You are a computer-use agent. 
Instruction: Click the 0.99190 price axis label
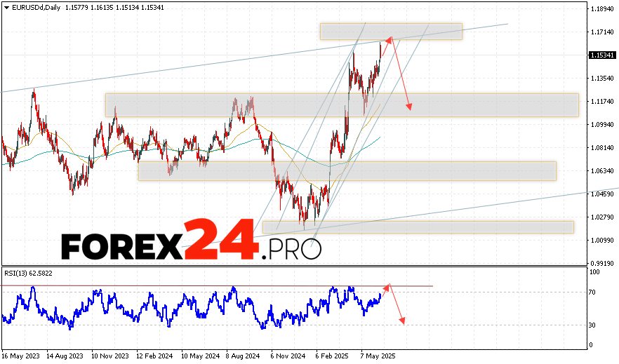pyautogui.click(x=603, y=263)
